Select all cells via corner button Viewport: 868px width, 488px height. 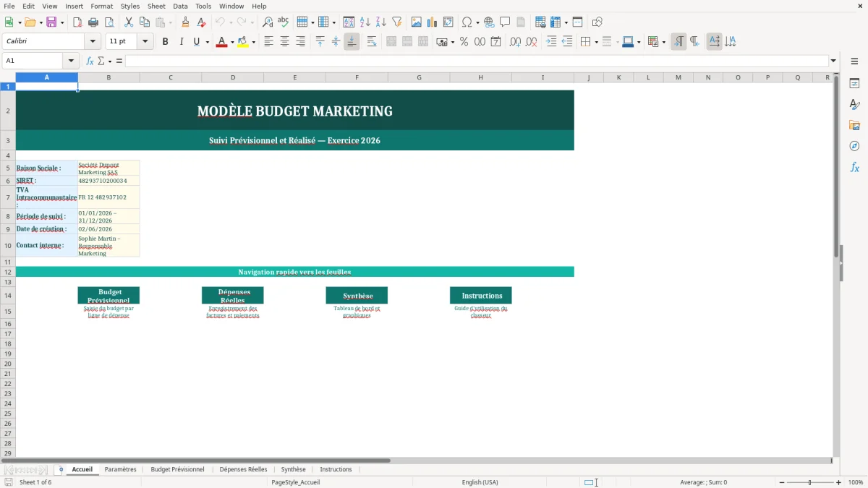point(8,77)
